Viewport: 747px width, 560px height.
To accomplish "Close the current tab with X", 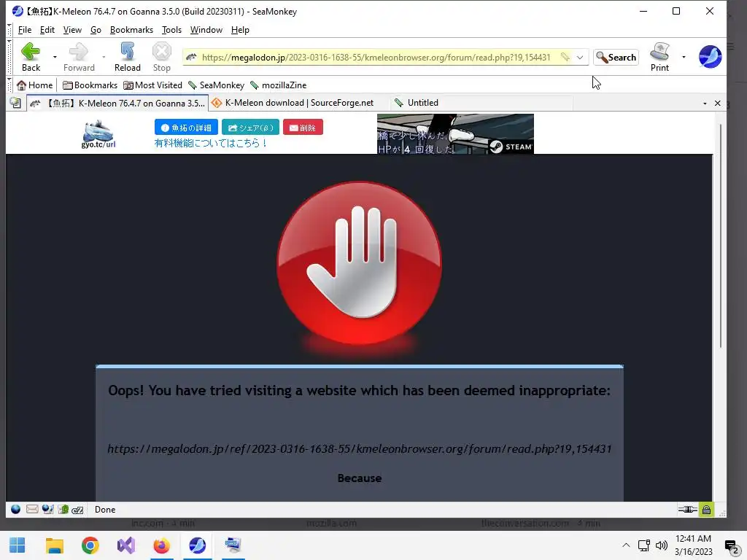I will coord(718,104).
